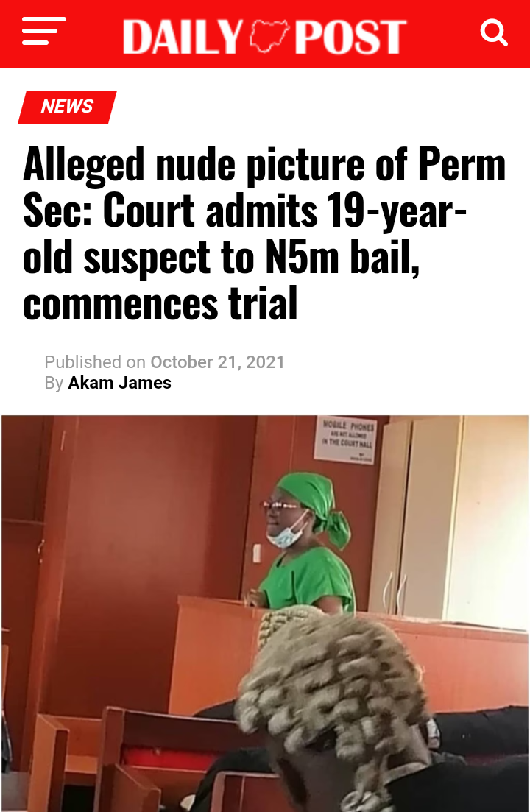530x812 pixels.
Task: Click the mobile phones notice sign in photo
Action: click(x=346, y=439)
